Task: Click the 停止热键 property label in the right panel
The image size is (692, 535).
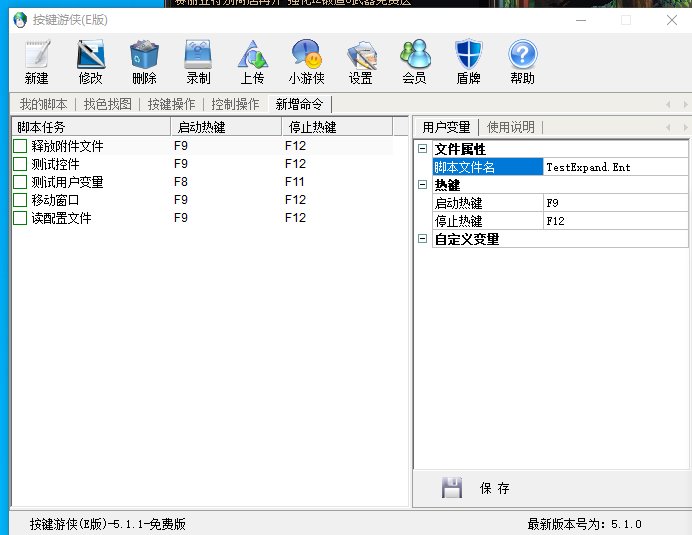Action: pyautogui.click(x=488, y=221)
